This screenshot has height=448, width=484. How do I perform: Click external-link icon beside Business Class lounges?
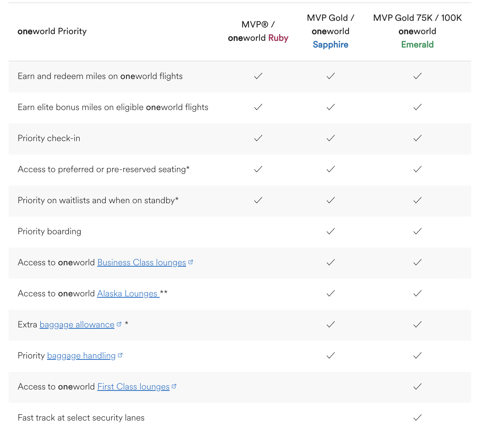[x=191, y=262]
